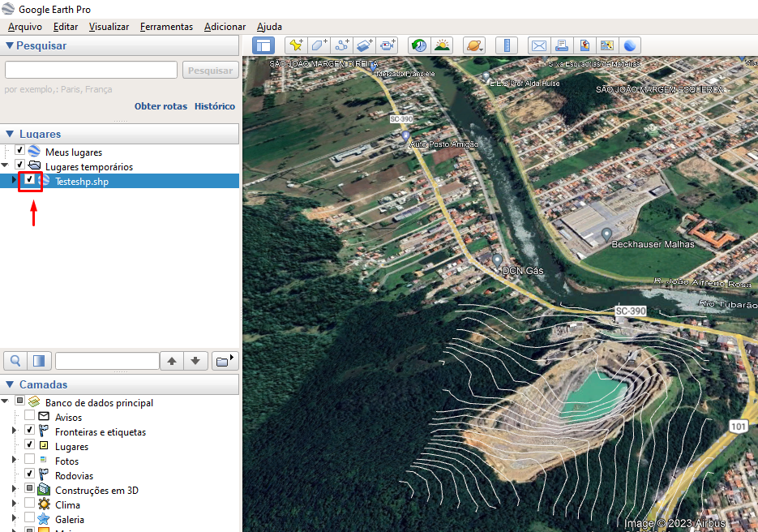Open the planet switcher icon

click(x=473, y=46)
